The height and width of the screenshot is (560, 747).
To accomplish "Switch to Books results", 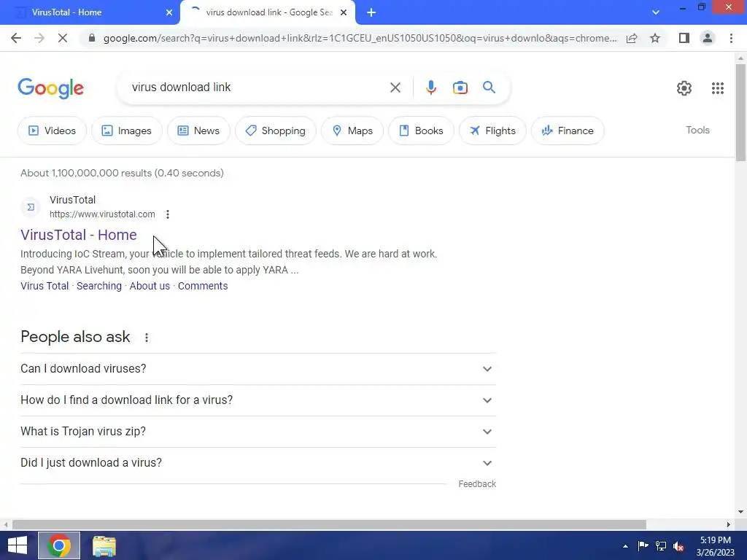I will point(421,131).
